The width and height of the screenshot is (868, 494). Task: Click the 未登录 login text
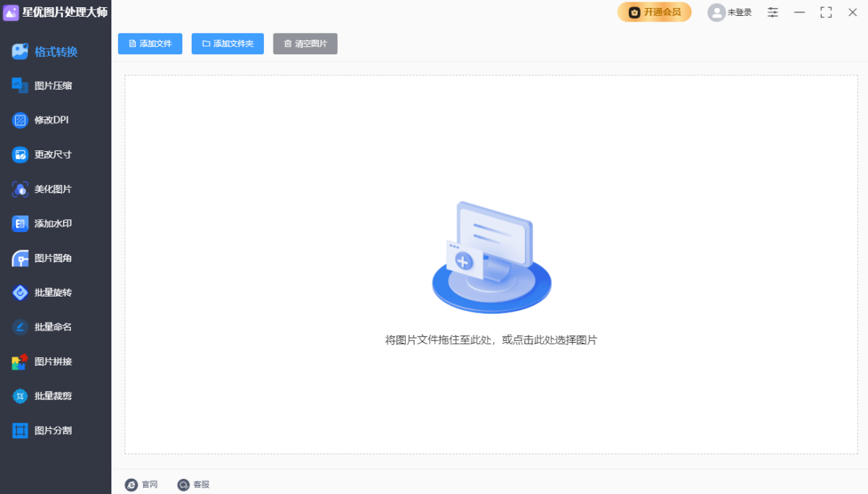click(739, 12)
